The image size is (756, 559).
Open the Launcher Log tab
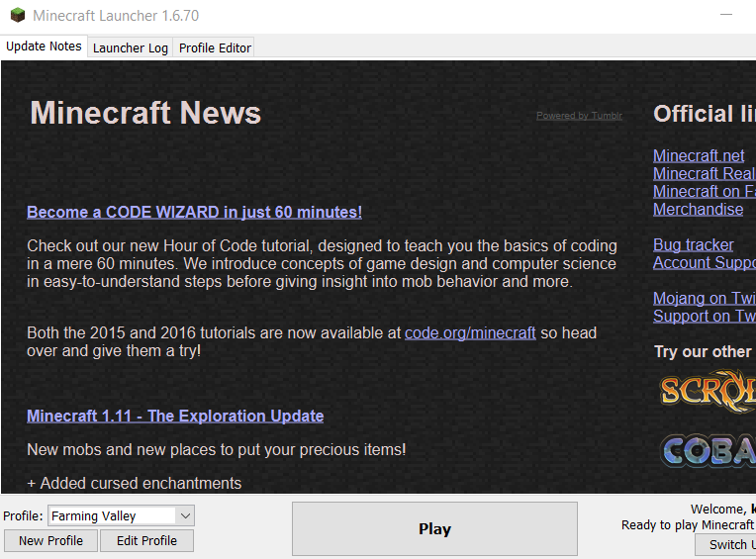point(131,48)
